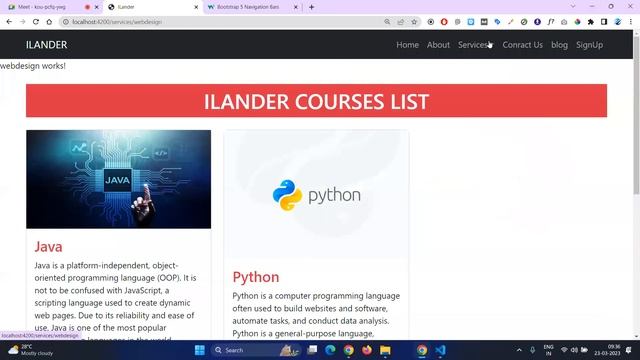Click the Python course title
Screen dimensions: 640x360
point(256,277)
